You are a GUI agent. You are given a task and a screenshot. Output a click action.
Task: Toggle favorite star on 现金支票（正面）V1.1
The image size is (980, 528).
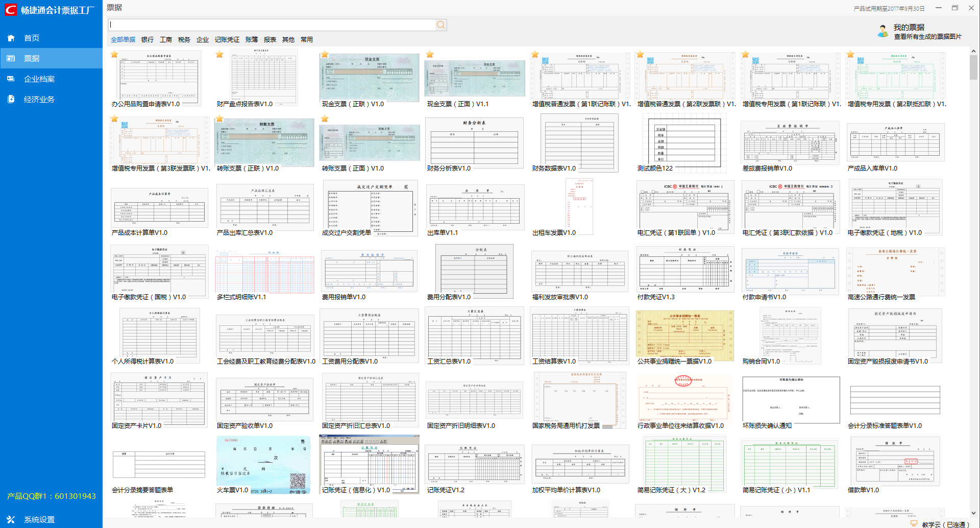pos(430,54)
